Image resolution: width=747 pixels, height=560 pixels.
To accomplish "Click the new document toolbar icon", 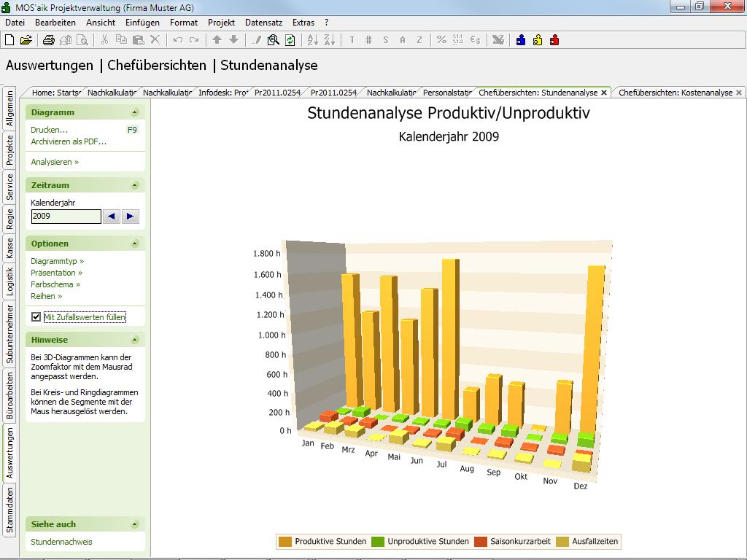I will click(10, 40).
